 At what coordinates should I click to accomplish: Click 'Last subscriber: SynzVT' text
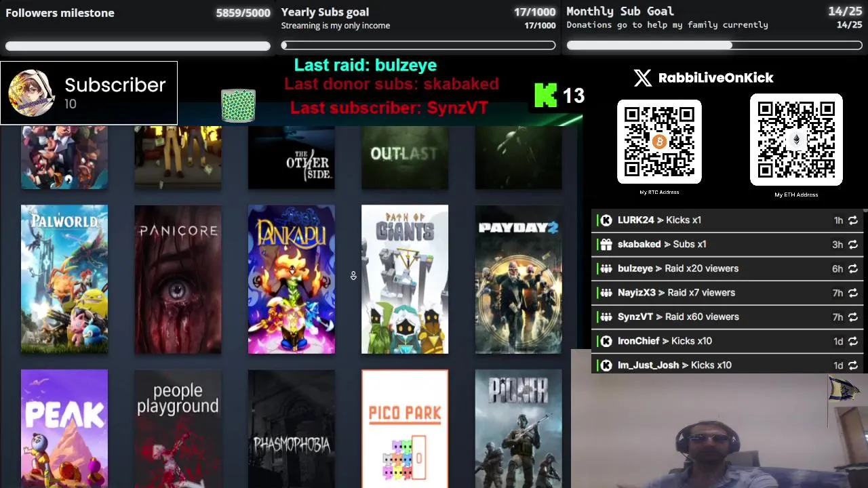389,108
